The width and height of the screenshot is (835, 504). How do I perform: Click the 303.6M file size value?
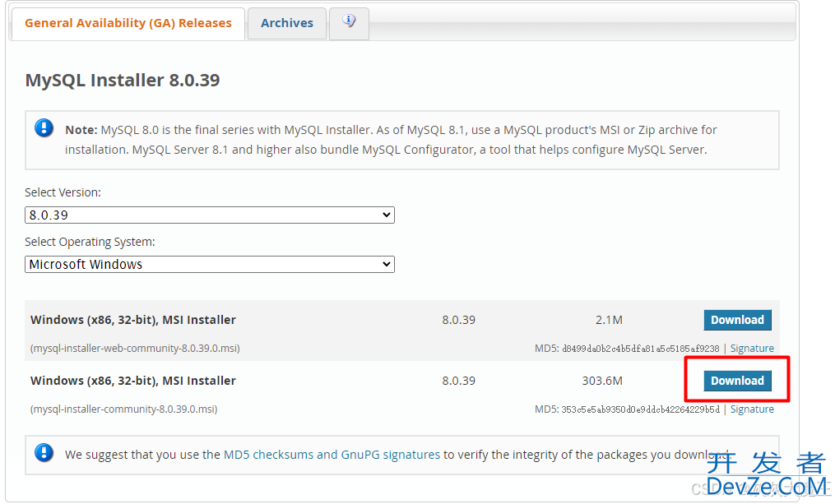[x=601, y=381]
